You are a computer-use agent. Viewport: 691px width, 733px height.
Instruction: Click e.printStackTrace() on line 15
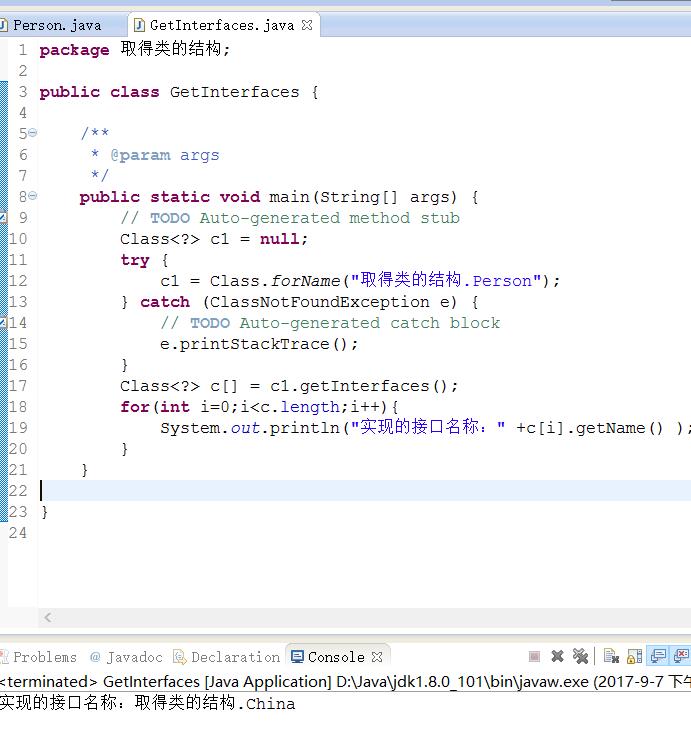259,344
